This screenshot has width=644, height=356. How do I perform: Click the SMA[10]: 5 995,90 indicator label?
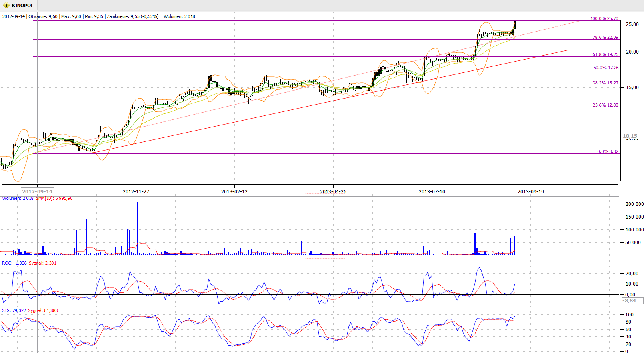54,198
